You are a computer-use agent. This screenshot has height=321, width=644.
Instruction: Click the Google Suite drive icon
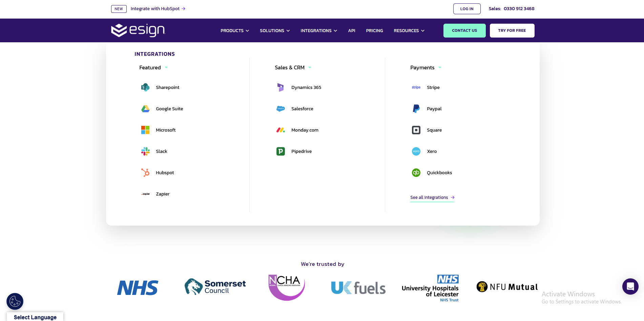145,109
